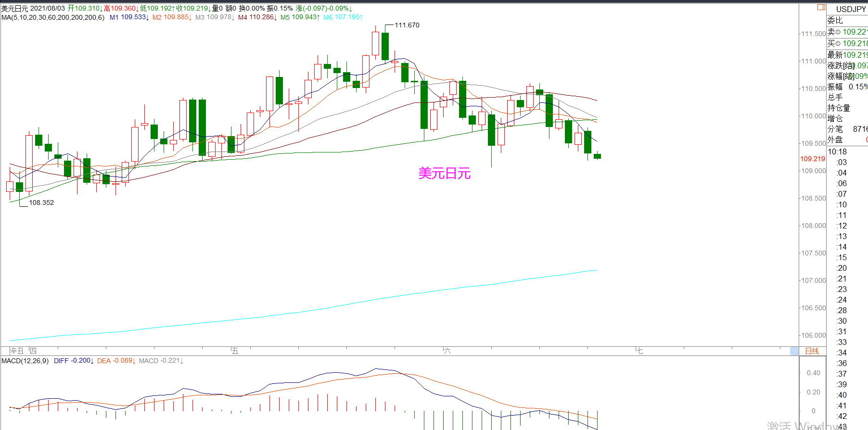
Task: Click the M6 107.195 moving average value
Action: tap(343, 17)
